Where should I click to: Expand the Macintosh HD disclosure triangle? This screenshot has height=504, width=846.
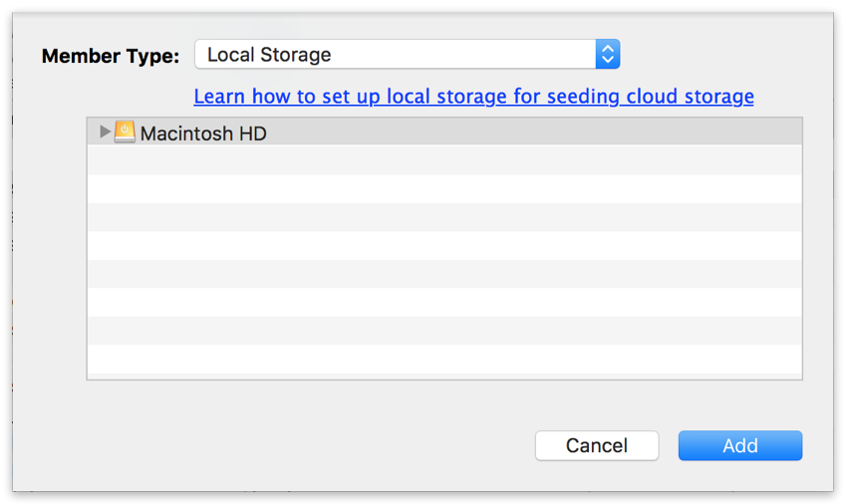pos(105,131)
